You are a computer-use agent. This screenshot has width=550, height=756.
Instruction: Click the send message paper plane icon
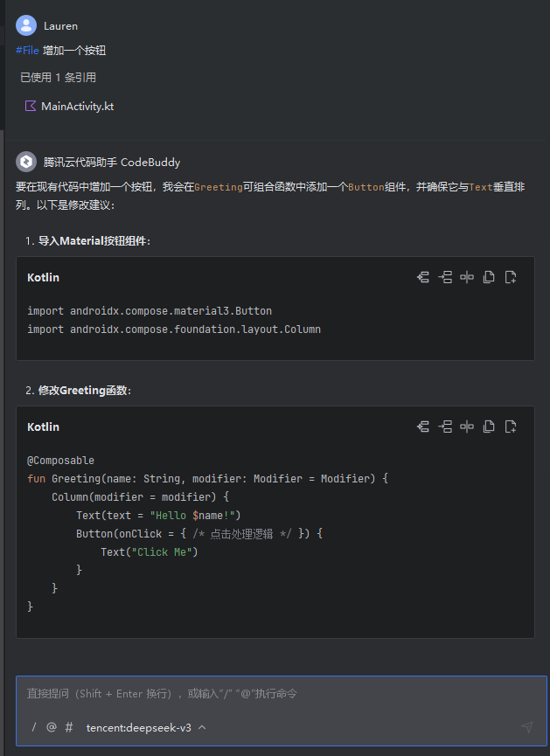coord(526,727)
